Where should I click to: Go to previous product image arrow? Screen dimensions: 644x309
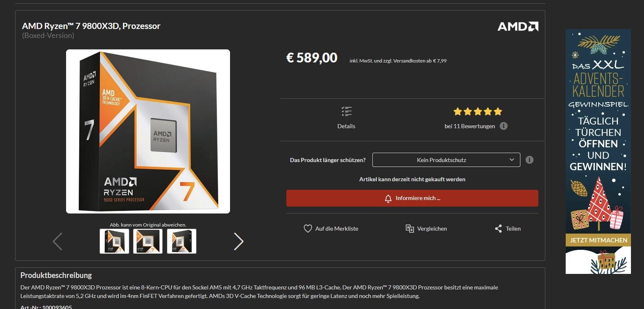coord(58,241)
